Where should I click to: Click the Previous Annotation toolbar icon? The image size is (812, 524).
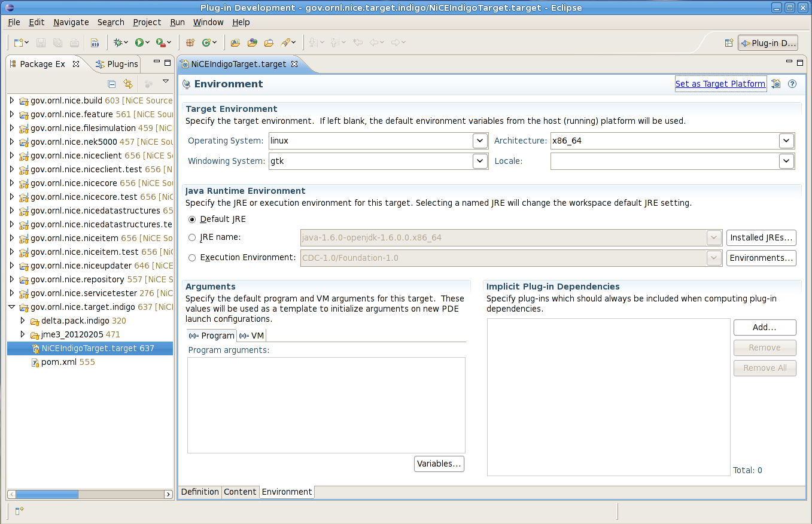point(334,42)
